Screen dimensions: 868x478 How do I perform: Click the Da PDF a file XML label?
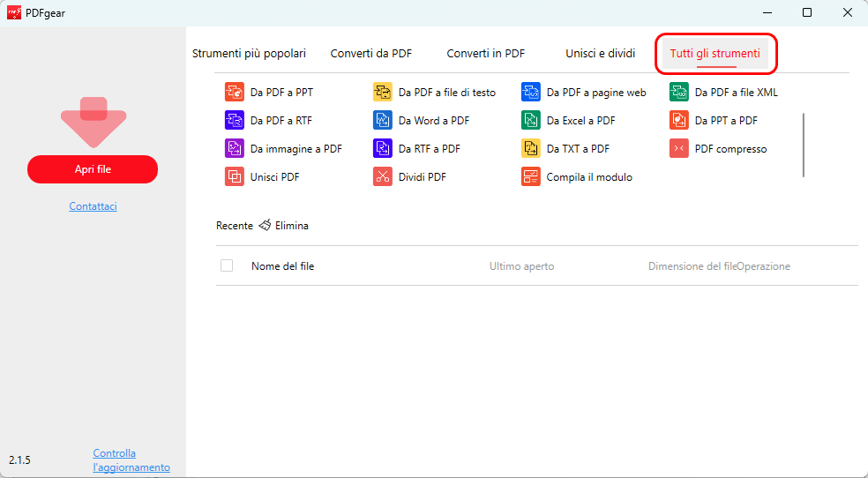pos(737,93)
